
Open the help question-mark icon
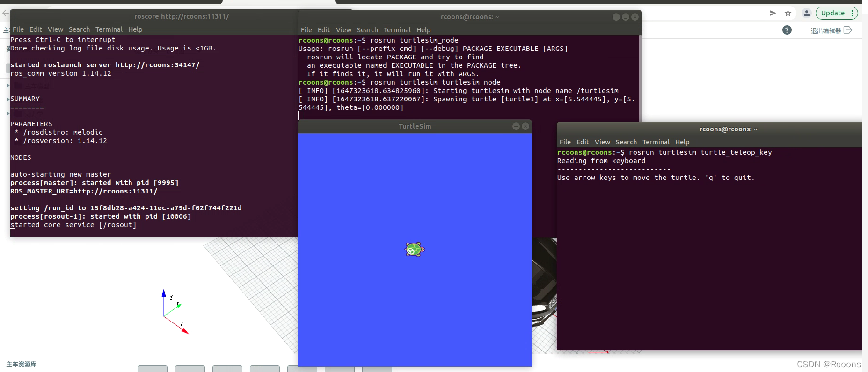click(787, 30)
